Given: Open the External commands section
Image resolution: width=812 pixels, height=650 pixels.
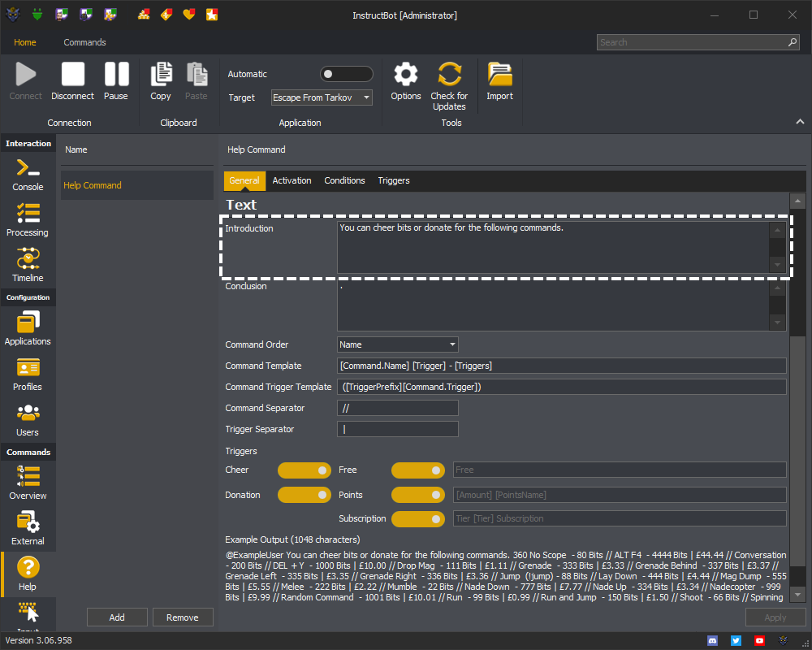Looking at the screenshot, I should 28,529.
